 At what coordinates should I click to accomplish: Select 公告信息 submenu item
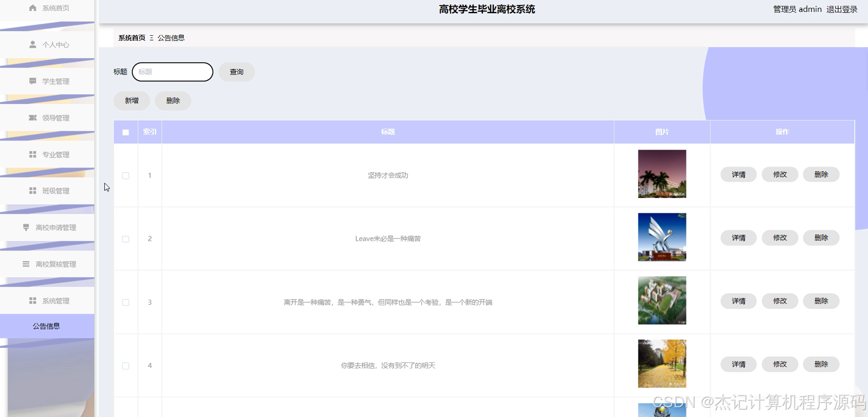48,326
